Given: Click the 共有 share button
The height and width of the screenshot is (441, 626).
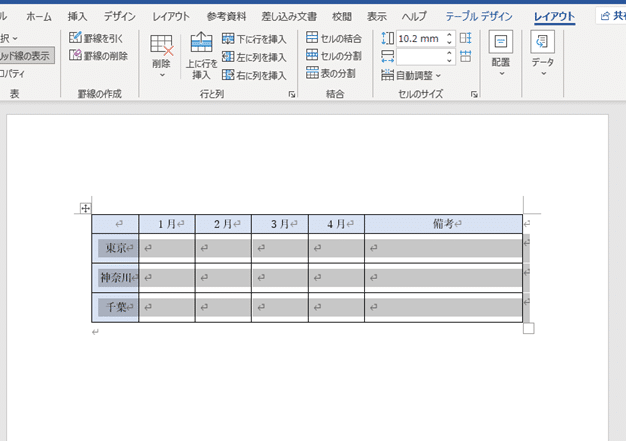Looking at the screenshot, I should (610, 17).
